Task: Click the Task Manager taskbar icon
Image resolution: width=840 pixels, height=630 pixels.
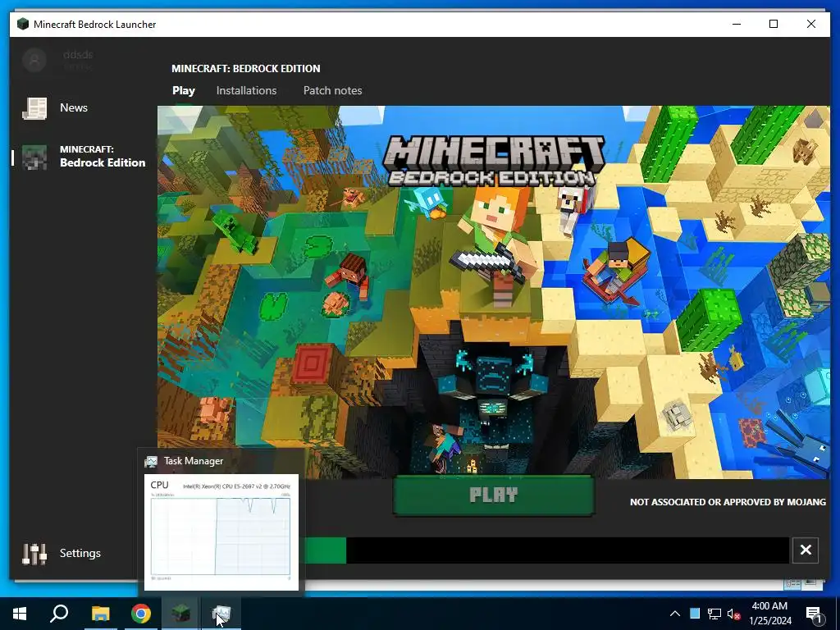Action: click(x=221, y=614)
